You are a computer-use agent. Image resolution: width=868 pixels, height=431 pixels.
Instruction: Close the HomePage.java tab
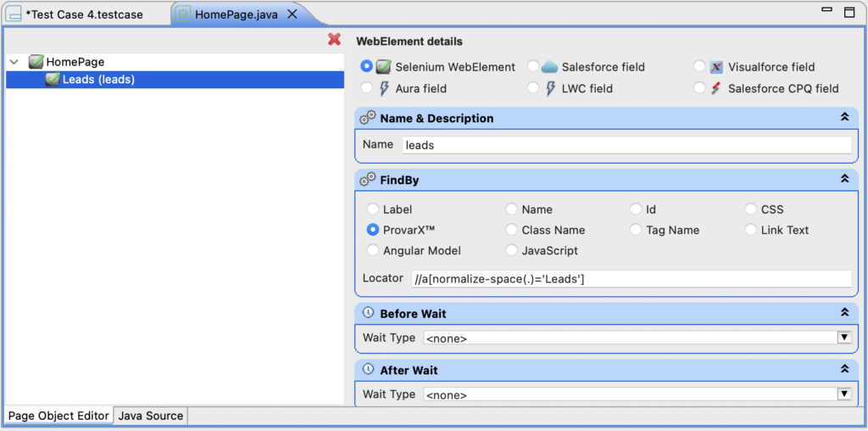tap(292, 14)
